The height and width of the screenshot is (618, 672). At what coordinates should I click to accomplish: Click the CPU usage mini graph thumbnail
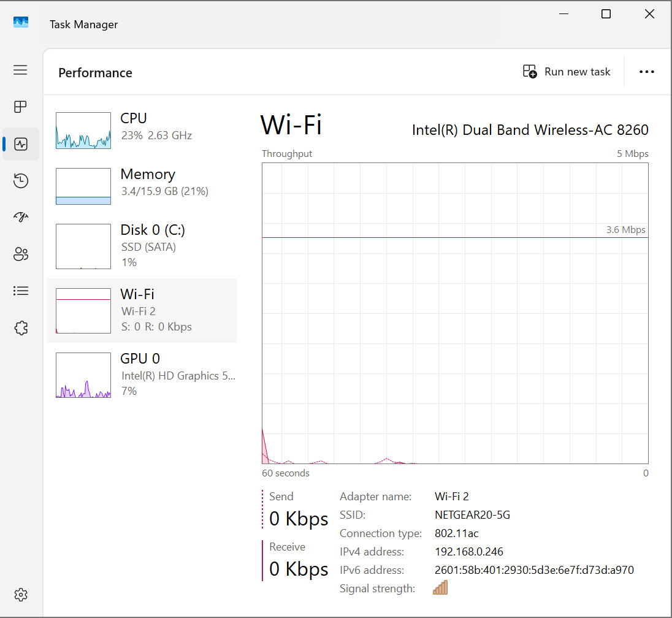83,131
